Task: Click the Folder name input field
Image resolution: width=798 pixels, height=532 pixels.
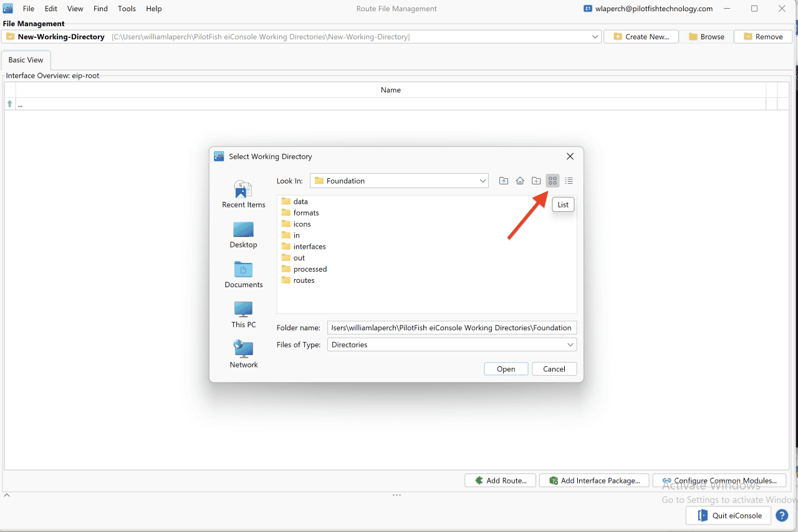Action: [452, 328]
